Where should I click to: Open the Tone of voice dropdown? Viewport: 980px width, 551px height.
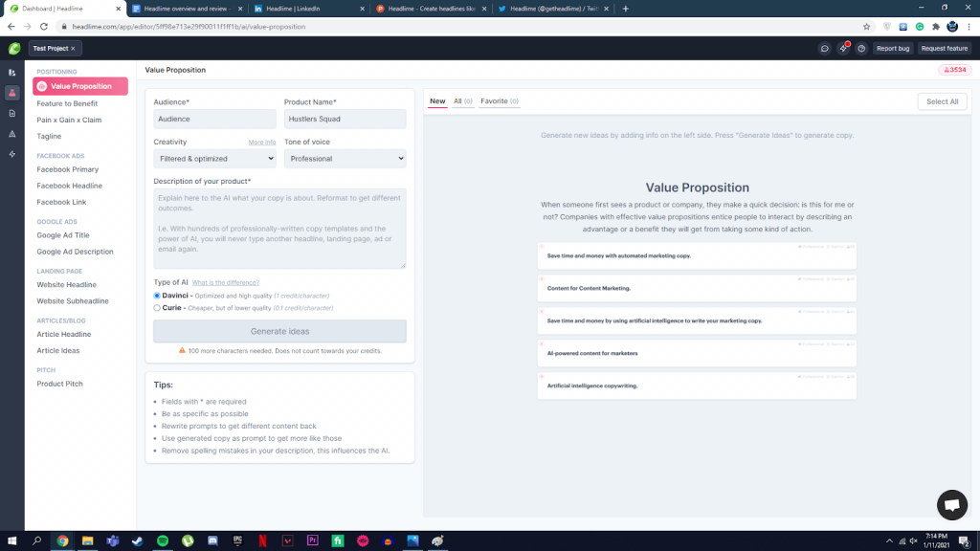click(x=345, y=159)
